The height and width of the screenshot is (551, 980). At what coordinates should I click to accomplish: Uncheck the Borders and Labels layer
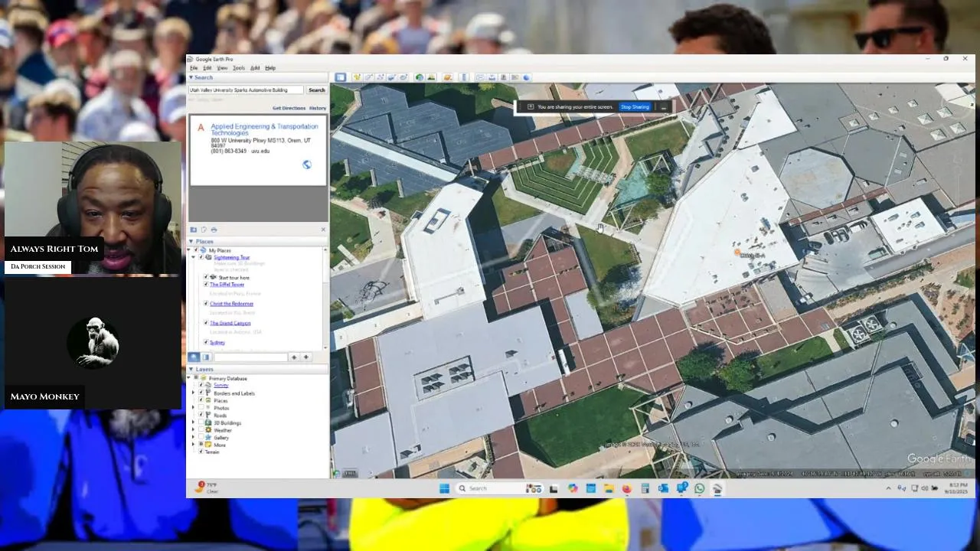tap(201, 393)
